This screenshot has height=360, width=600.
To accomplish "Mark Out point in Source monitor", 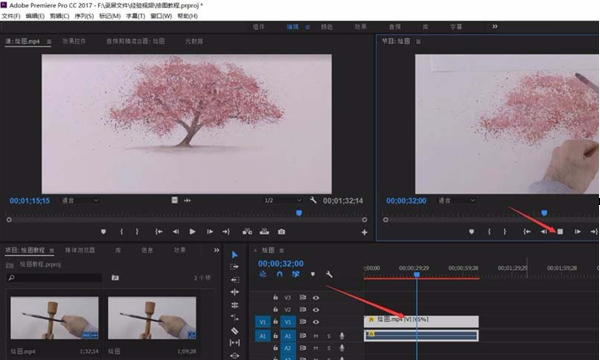I will (x=137, y=232).
